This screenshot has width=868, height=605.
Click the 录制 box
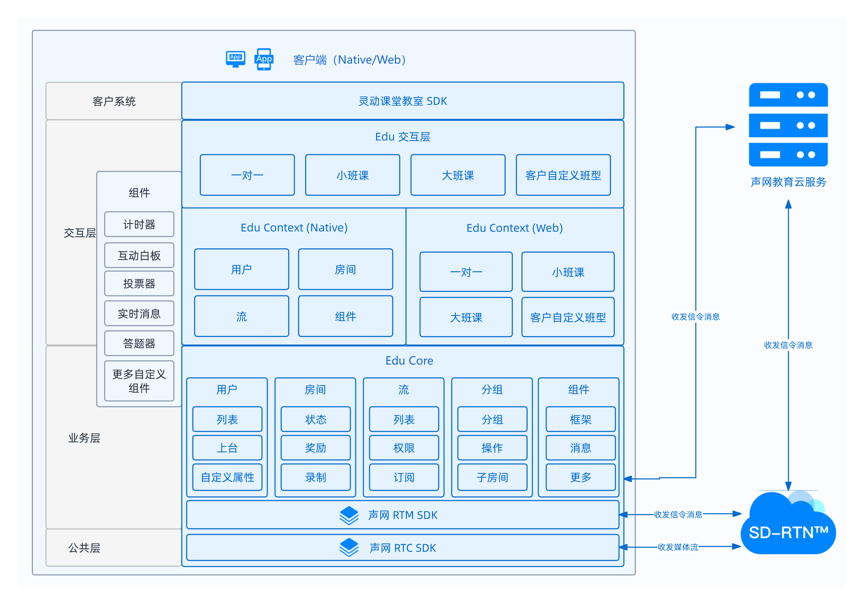tap(316, 477)
